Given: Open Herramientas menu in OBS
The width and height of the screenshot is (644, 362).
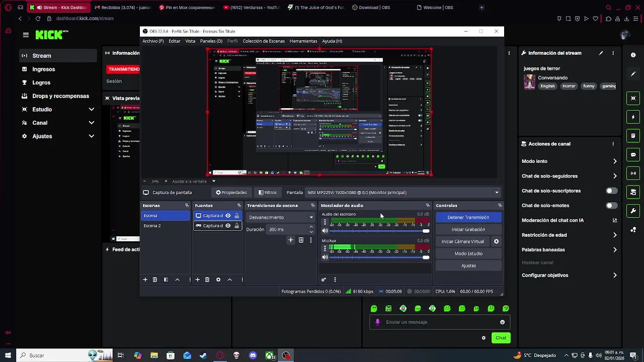Looking at the screenshot, I should 303,41.
